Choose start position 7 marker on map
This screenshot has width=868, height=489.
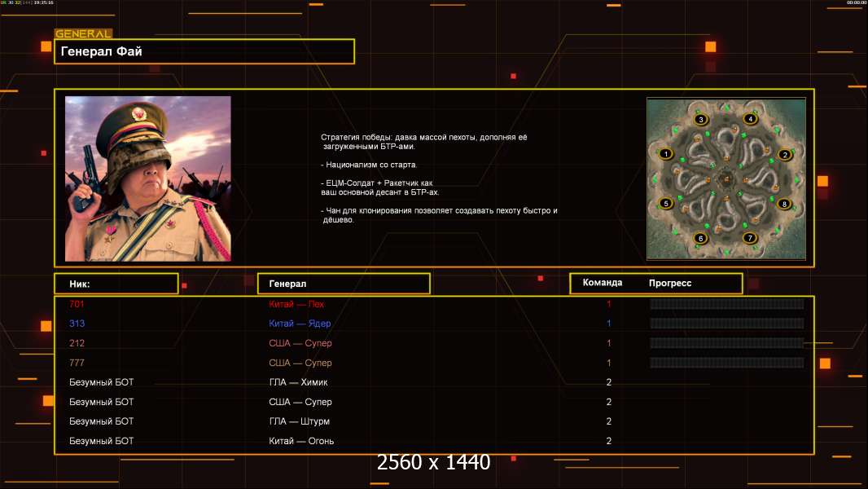coord(751,238)
